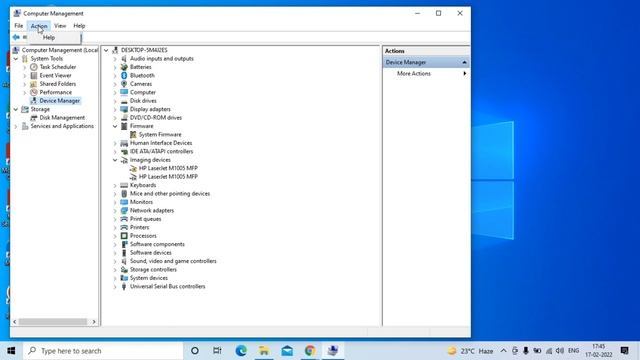Click the Processors category icon
The width and height of the screenshot is (640, 360).
click(x=124, y=236)
